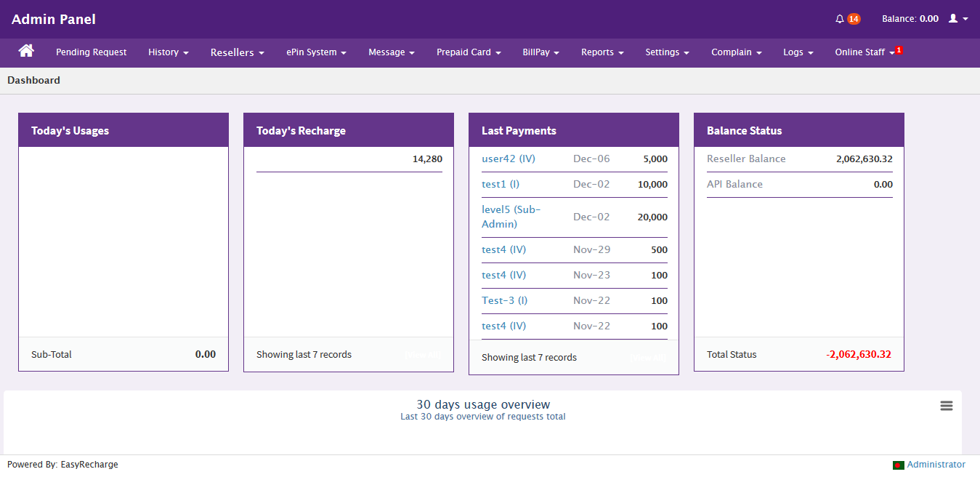980x477 pixels.
Task: Open the Complain menu
Action: click(x=736, y=52)
